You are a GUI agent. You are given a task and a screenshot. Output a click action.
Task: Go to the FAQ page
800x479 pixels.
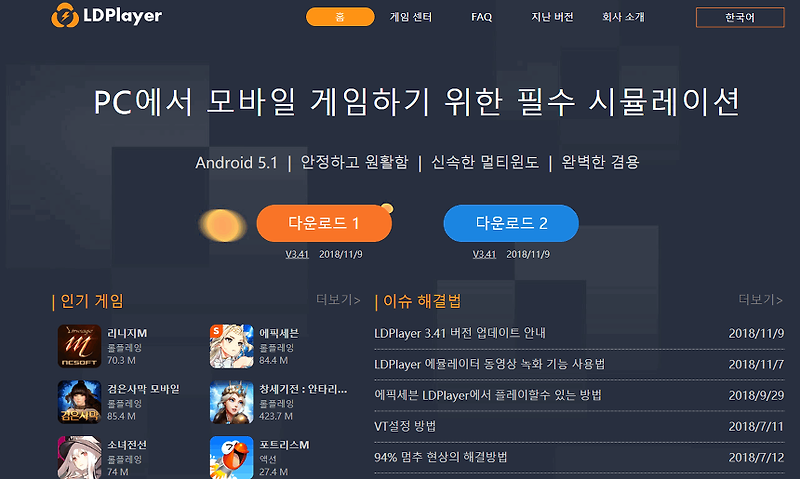481,17
